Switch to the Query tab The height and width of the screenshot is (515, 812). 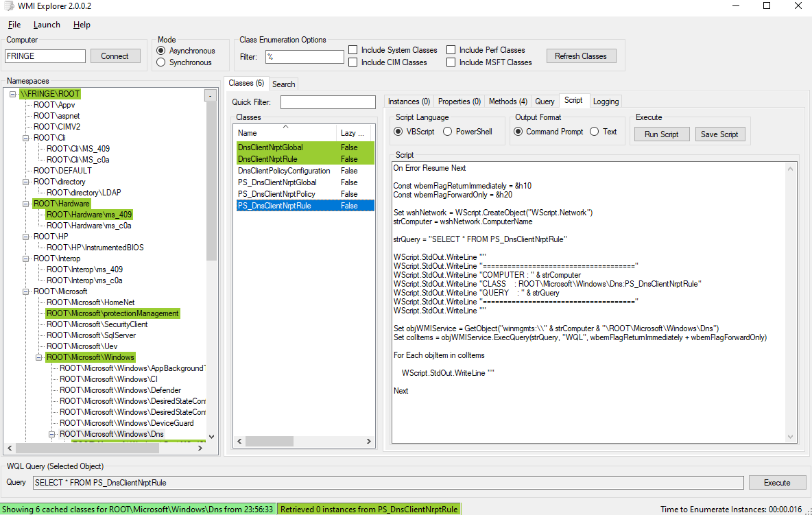(x=545, y=101)
